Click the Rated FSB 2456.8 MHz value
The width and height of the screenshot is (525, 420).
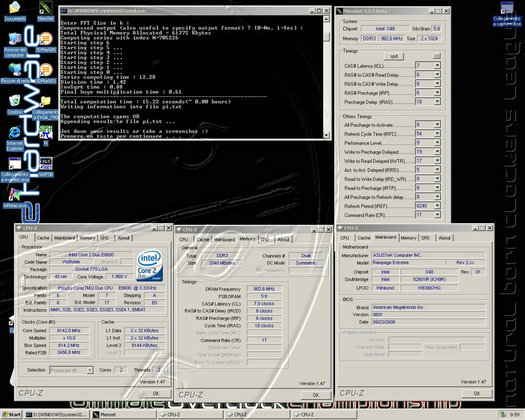pyautogui.click(x=69, y=352)
